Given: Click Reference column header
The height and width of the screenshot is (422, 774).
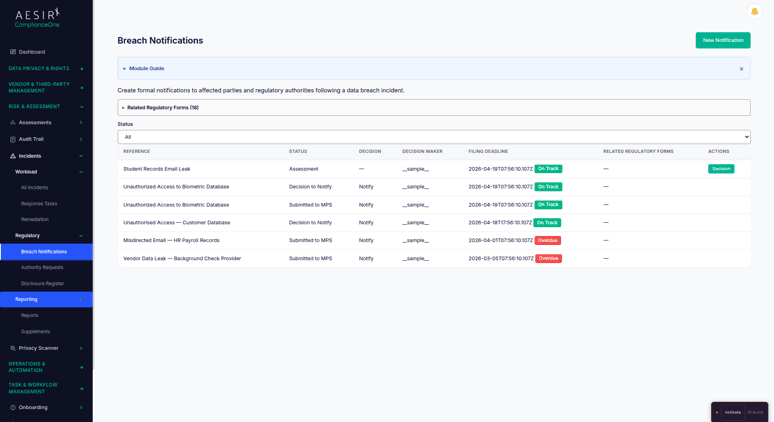Looking at the screenshot, I should click(x=136, y=152).
